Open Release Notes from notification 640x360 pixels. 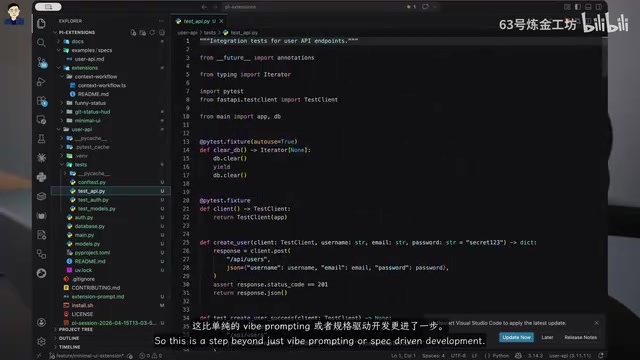pos(580,337)
